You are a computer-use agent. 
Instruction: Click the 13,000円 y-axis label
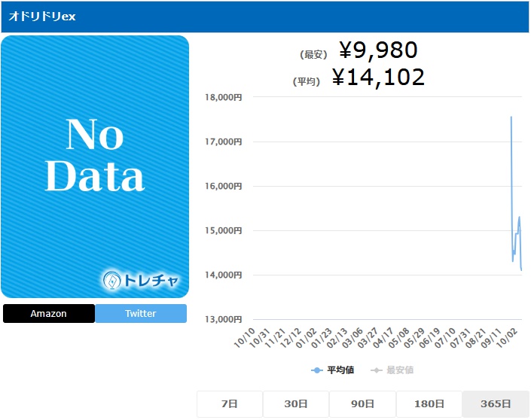(x=224, y=319)
